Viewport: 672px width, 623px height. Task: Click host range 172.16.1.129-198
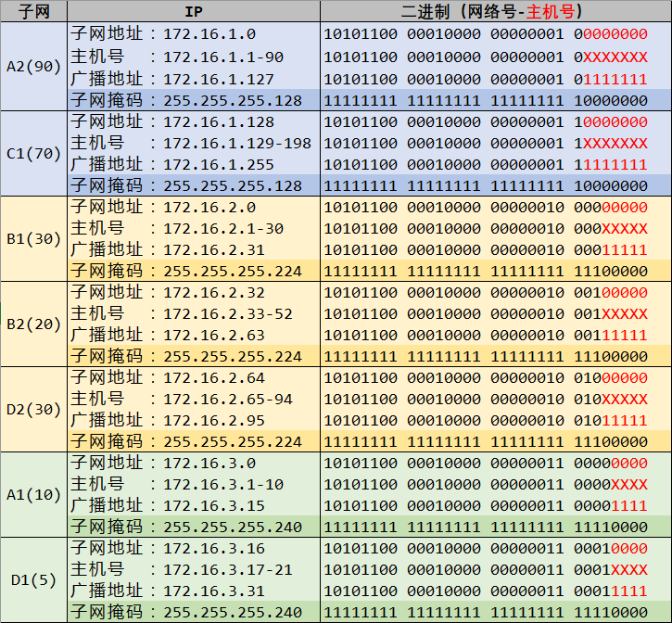coord(237,143)
